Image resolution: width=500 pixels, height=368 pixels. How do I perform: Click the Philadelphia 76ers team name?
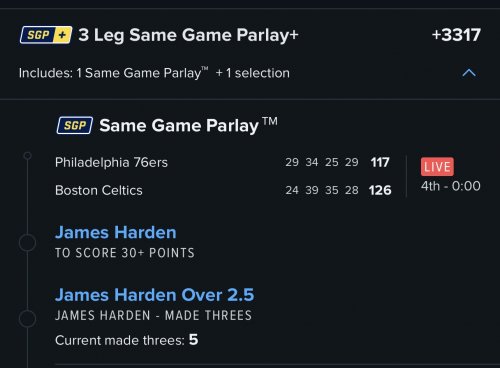[x=111, y=162]
